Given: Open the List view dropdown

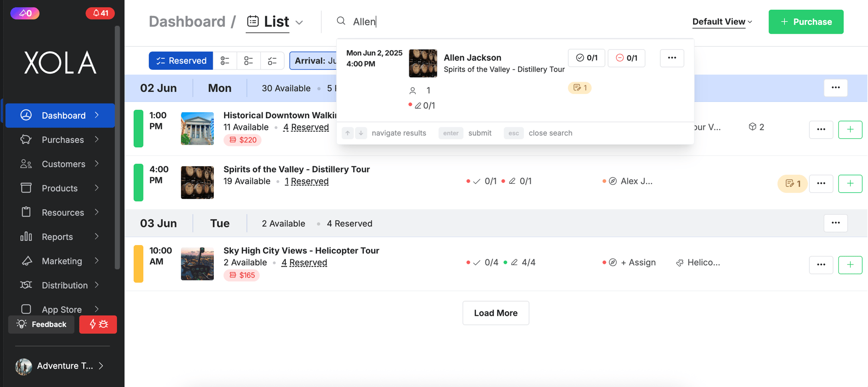Looking at the screenshot, I should click(275, 22).
